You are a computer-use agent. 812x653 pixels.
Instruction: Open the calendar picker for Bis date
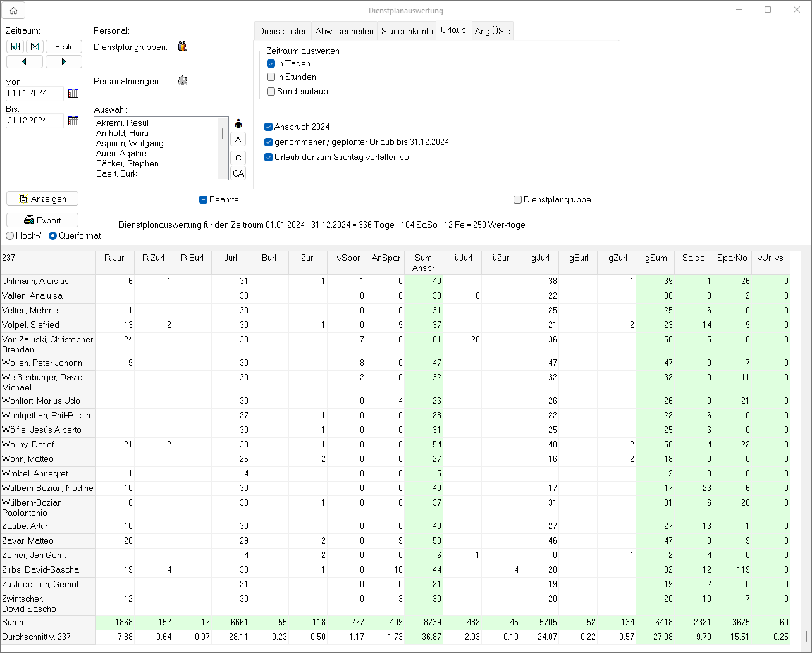(73, 121)
